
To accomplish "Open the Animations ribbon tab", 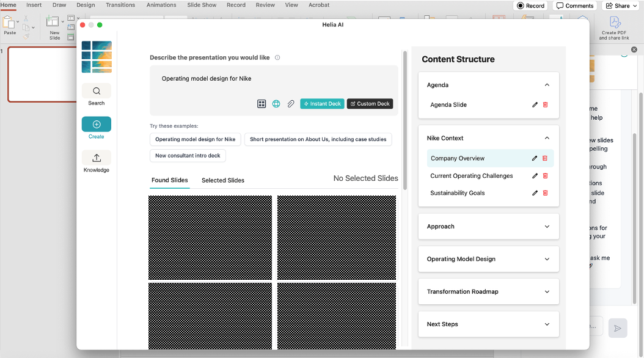I will coord(161,5).
